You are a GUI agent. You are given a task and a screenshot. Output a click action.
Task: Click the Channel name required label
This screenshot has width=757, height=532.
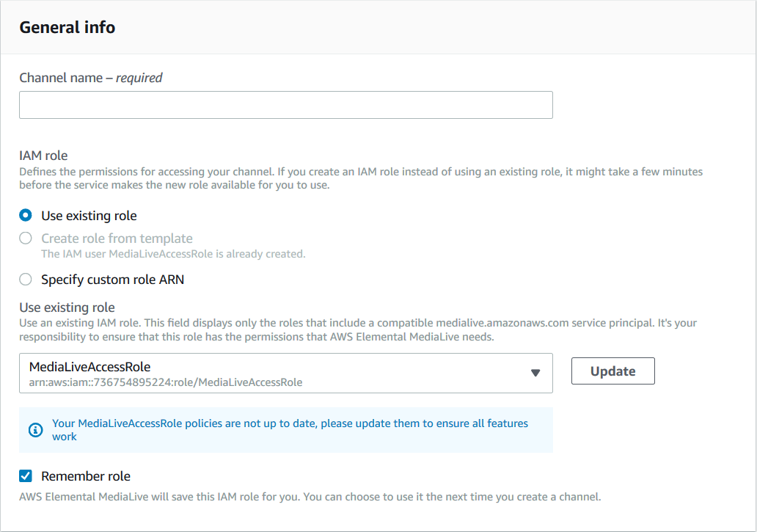(90, 77)
